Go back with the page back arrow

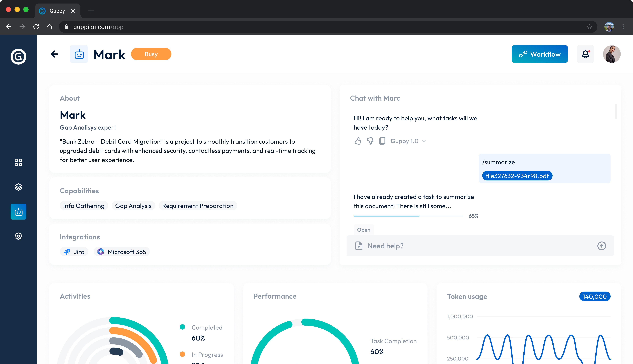point(54,54)
